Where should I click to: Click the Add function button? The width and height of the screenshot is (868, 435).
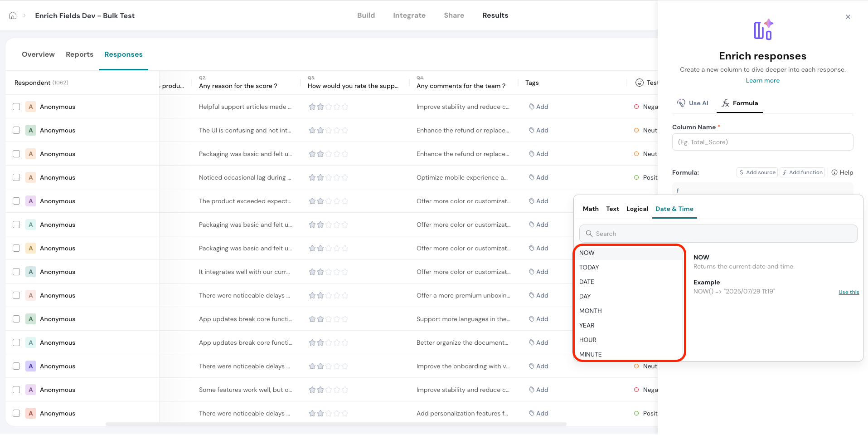click(x=802, y=172)
